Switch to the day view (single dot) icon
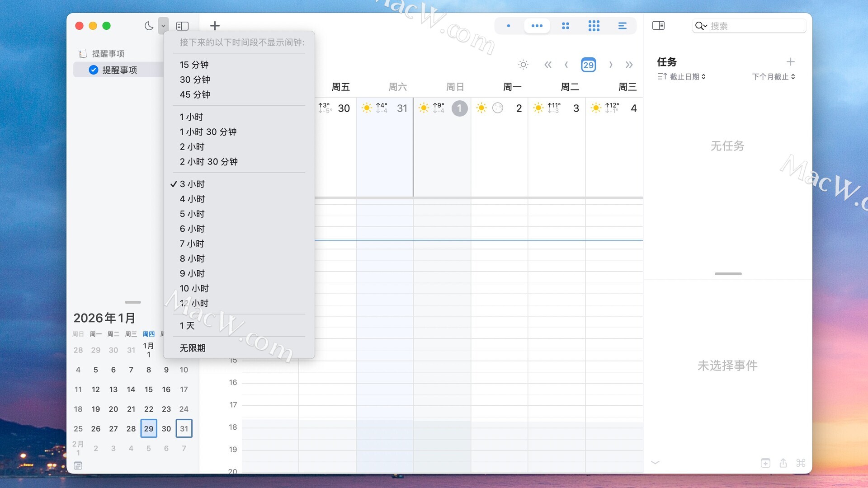Screen dimensions: 868x488 coord(509,26)
